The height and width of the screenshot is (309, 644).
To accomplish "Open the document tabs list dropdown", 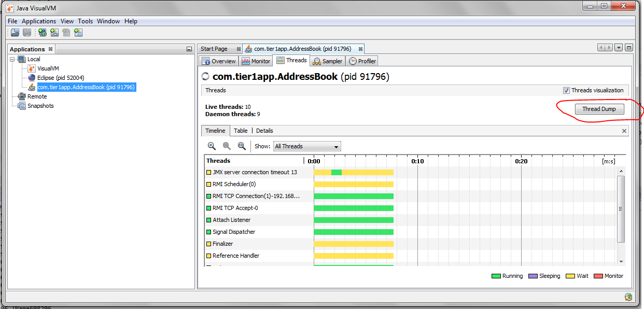I will 619,48.
